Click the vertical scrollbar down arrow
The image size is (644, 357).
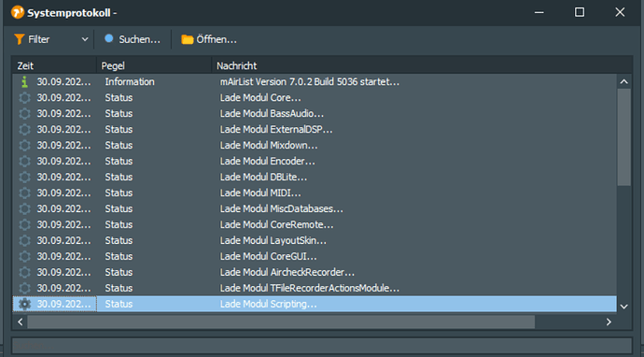tap(623, 307)
